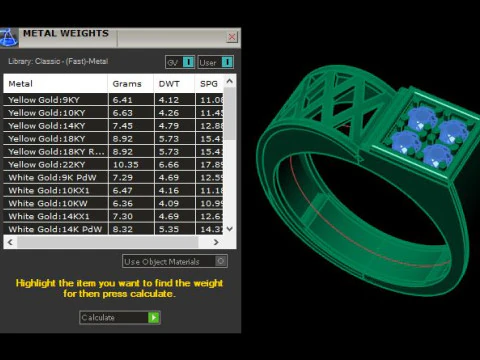Click the 6.66 DWT value

pyautogui.click(x=169, y=165)
